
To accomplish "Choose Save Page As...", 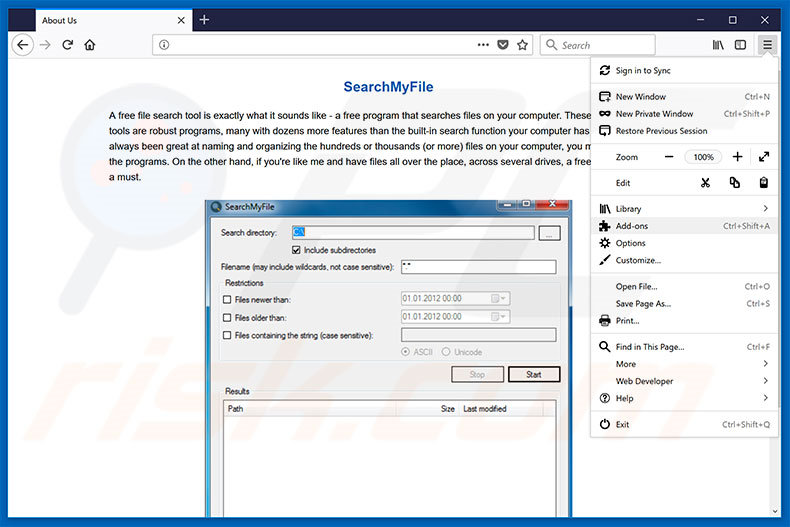I will coord(685,303).
